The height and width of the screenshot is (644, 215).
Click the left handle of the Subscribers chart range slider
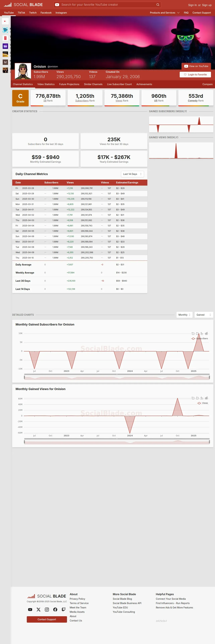(x=24, y=377)
